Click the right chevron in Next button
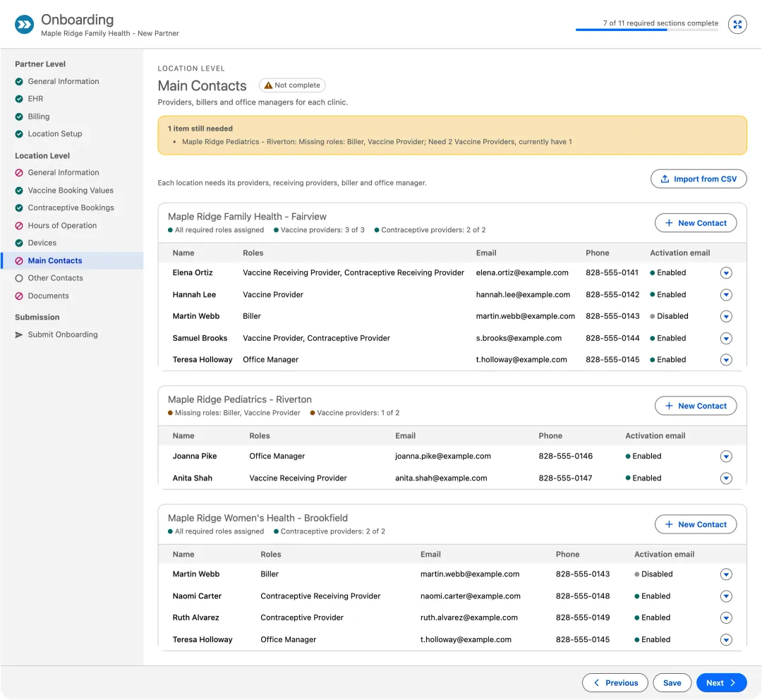Screen dimensions: 762x700 733,682
